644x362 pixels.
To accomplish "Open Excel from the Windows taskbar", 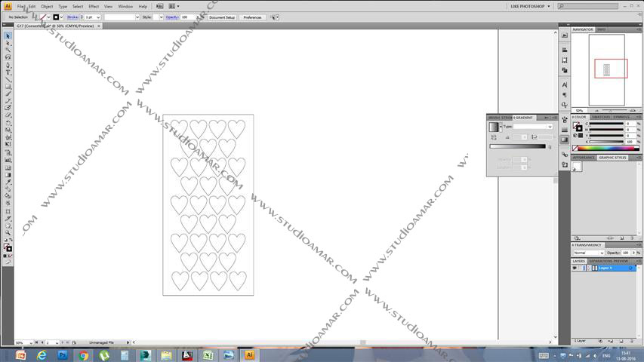I will [x=208, y=355].
